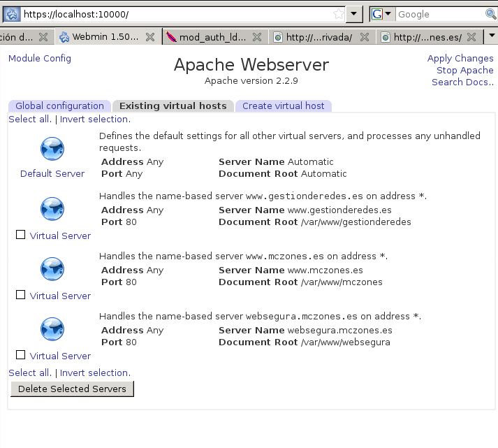This screenshot has width=498, height=448.
Task: Click the bottom Select all link
Action: (30, 373)
